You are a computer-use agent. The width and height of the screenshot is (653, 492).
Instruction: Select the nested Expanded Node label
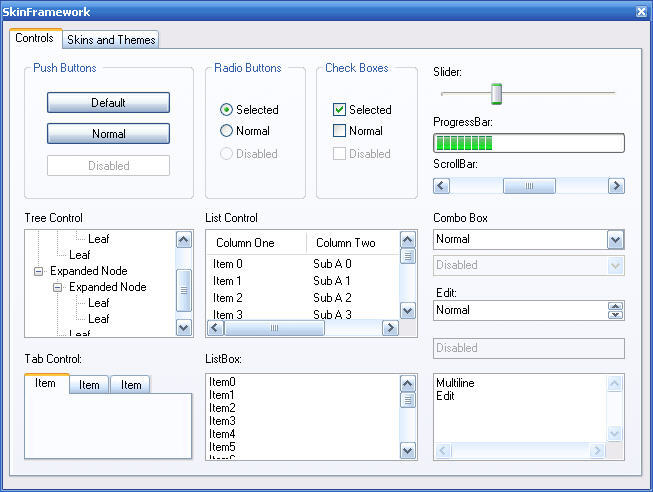tap(108, 287)
